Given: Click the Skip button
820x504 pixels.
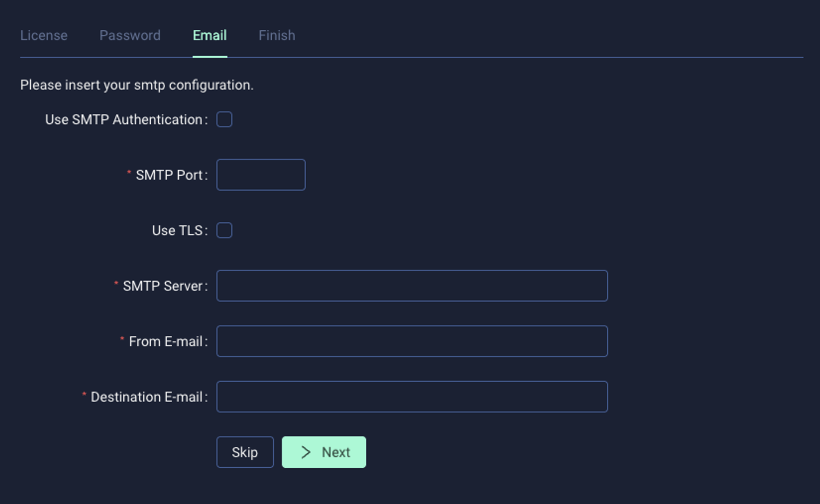Looking at the screenshot, I should coord(245,452).
